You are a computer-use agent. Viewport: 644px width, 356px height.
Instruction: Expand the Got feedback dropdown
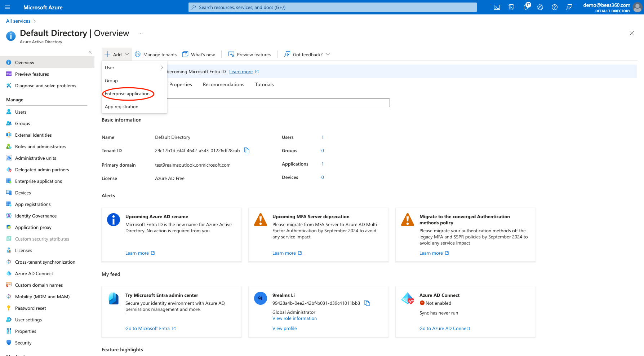point(328,54)
